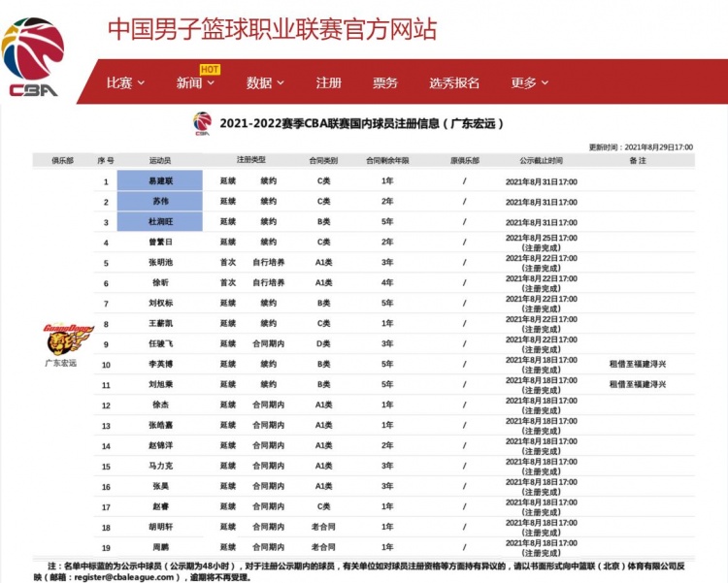Click player name 李英博
This screenshot has width=728, height=583.
(160, 364)
